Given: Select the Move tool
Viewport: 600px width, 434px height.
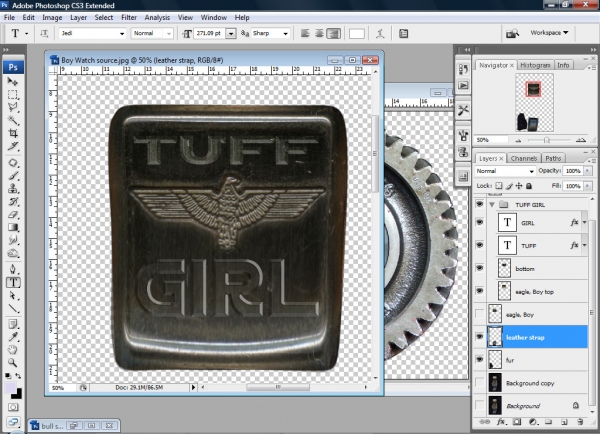Looking at the screenshot, I should point(13,82).
